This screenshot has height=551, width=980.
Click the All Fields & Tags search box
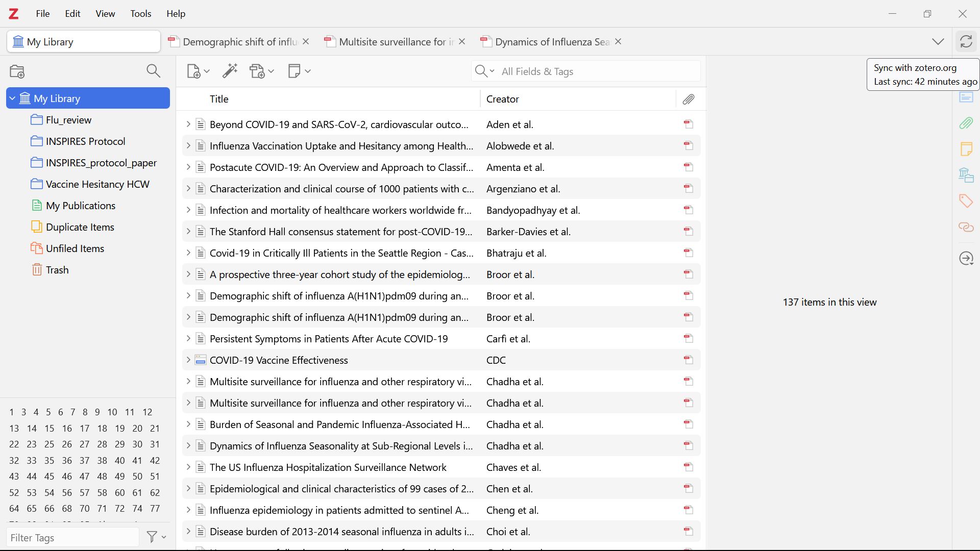[597, 71]
